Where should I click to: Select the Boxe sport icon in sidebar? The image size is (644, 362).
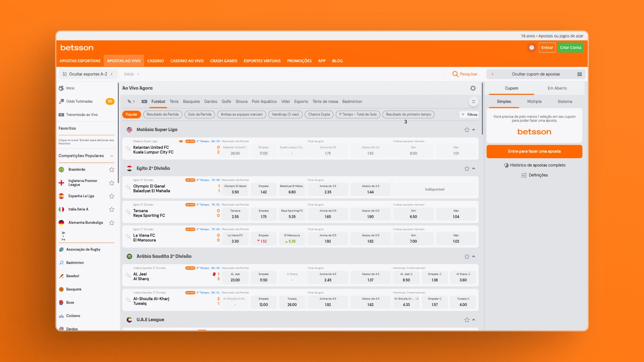pos(61,302)
